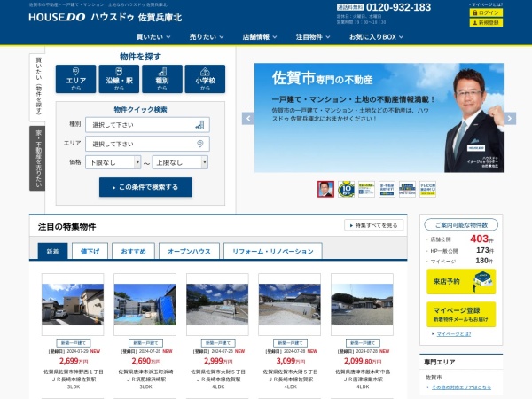Image resolution: width=532 pixels, height=399 pixels.
Task: Click 佐賀県唐津市浜玉町浜崎 address text
Action: (145, 372)
